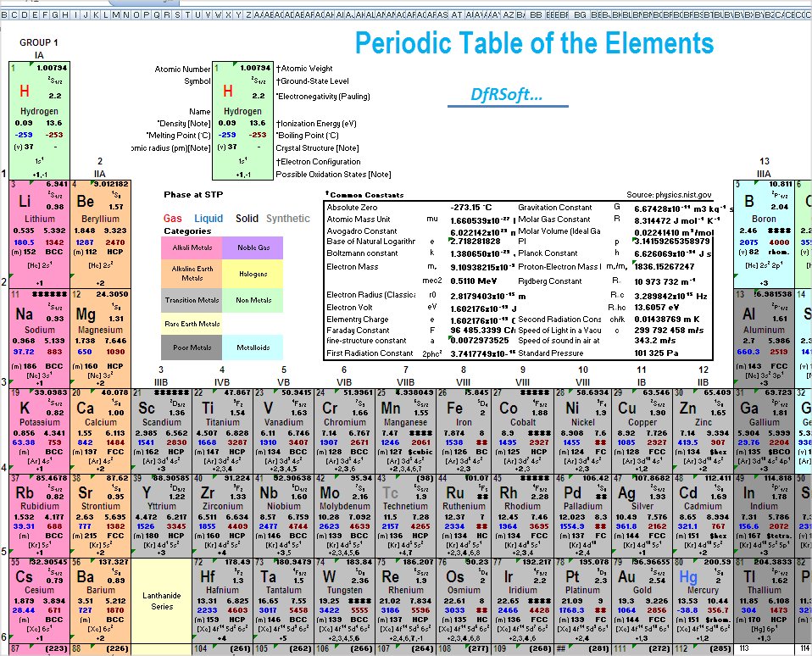Screen dimensions: 812x656
Task: Select the 'Zinc' element name
Action: (x=703, y=422)
